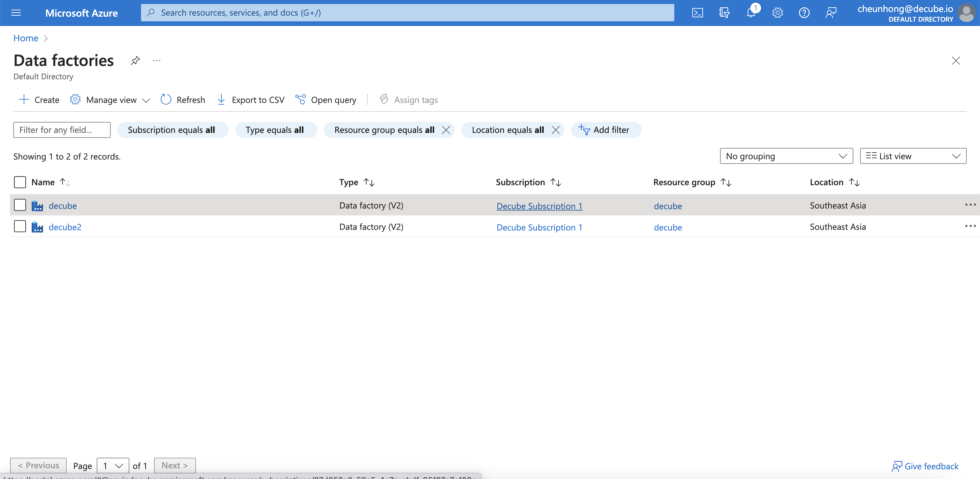Viewport: 980px width, 479px height.
Task: Open the notifications bell
Action: tap(751, 13)
